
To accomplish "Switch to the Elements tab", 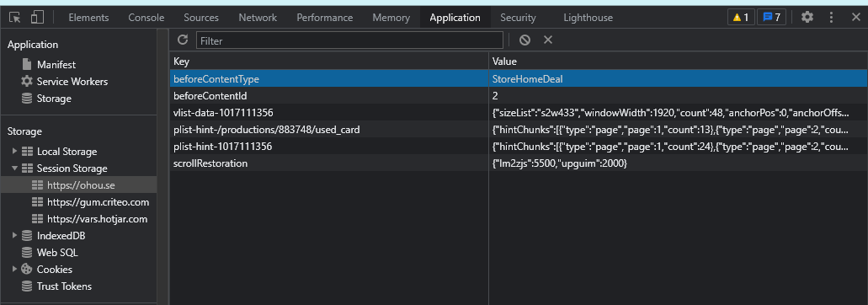I will 88,18.
